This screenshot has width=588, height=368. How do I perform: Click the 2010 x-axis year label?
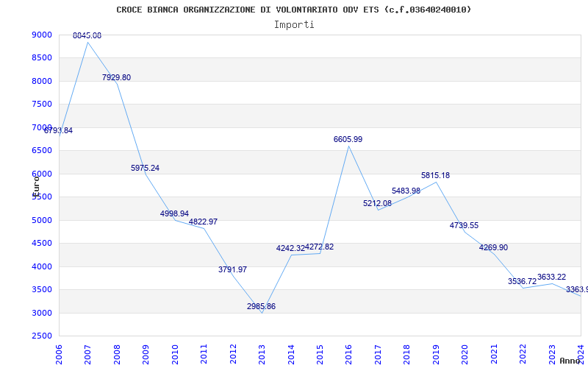(x=175, y=354)
